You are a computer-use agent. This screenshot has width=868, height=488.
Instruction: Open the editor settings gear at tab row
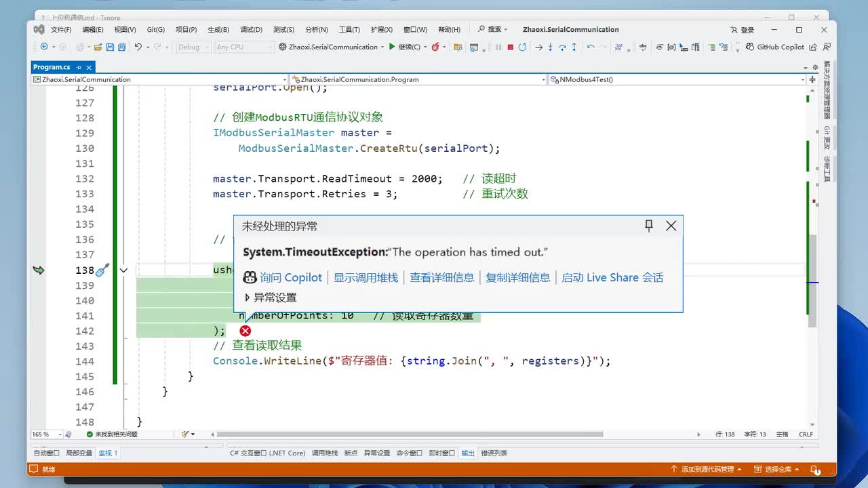[x=814, y=67]
